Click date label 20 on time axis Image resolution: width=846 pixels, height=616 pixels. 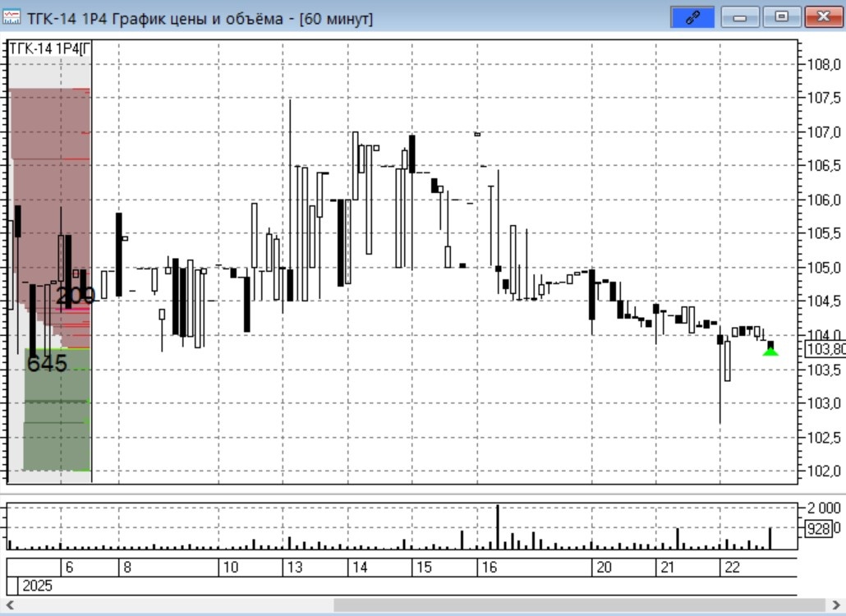click(604, 568)
